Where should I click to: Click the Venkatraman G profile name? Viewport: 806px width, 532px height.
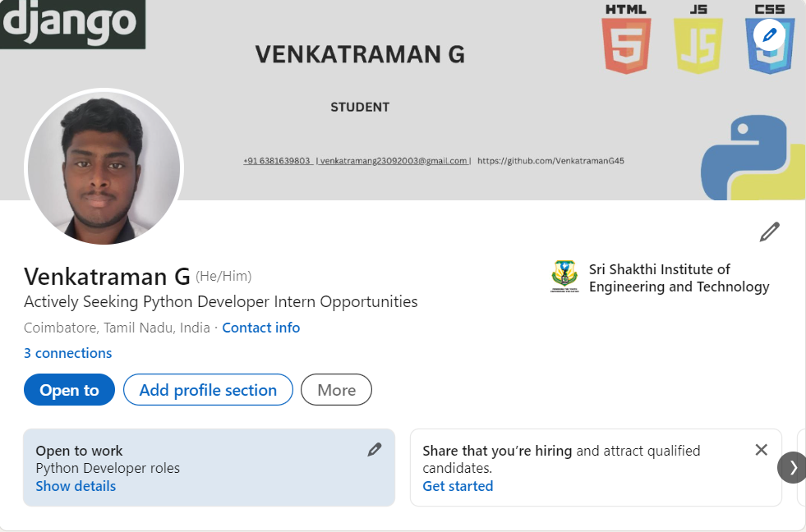tap(107, 276)
